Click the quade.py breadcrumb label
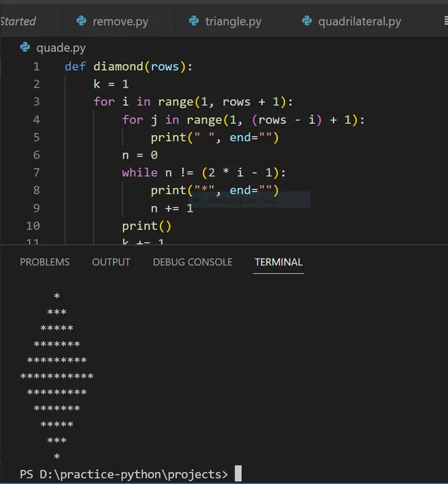 pos(60,48)
